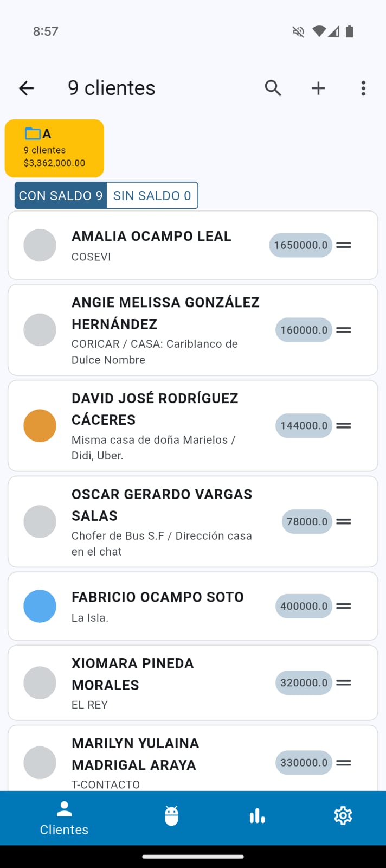Open the 1650000.0 balance chip
This screenshot has height=868, width=386.
[x=300, y=245]
